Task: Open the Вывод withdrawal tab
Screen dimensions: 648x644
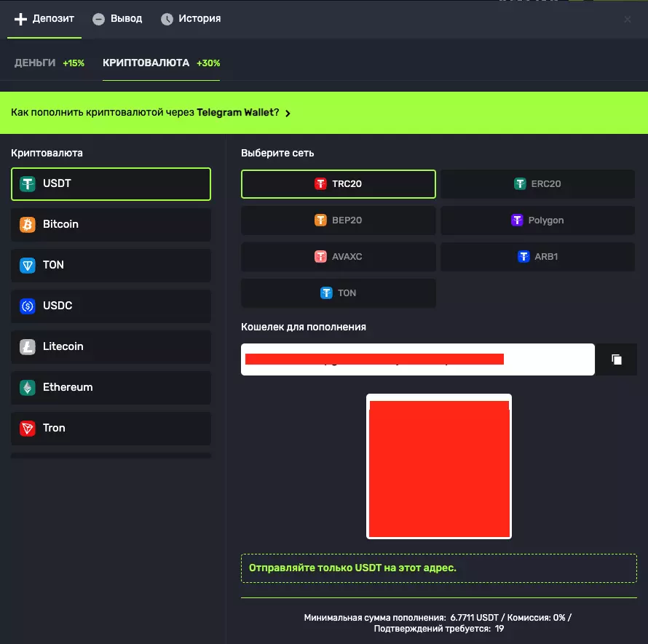Action: [x=118, y=19]
